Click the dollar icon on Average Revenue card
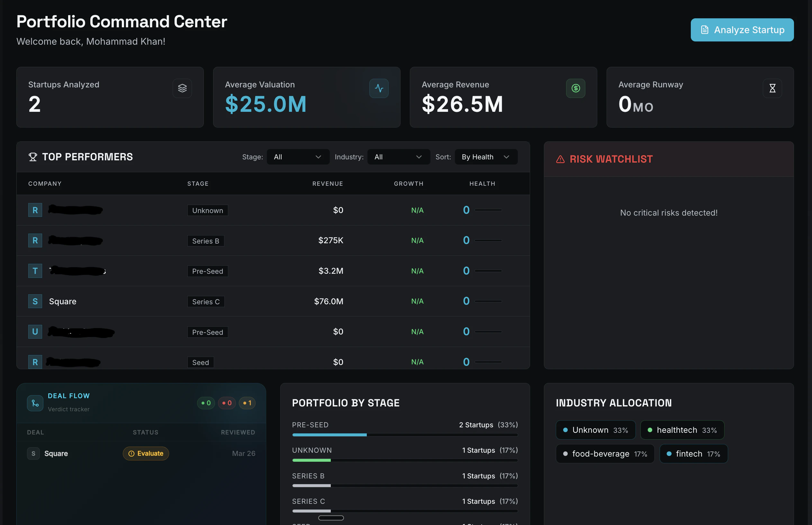 point(576,88)
